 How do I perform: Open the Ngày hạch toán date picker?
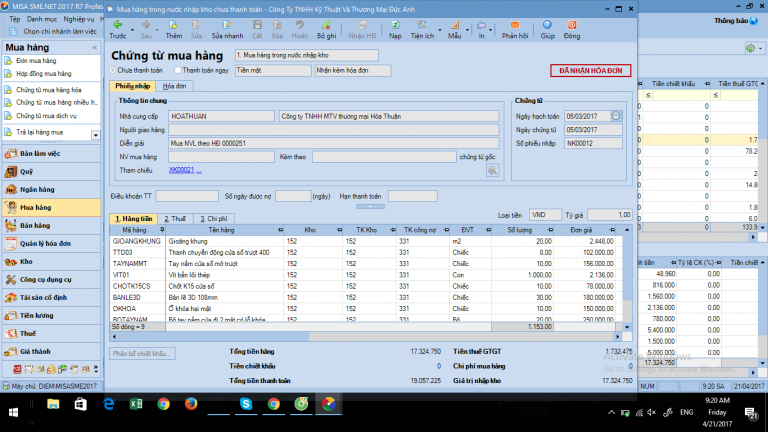pos(616,116)
